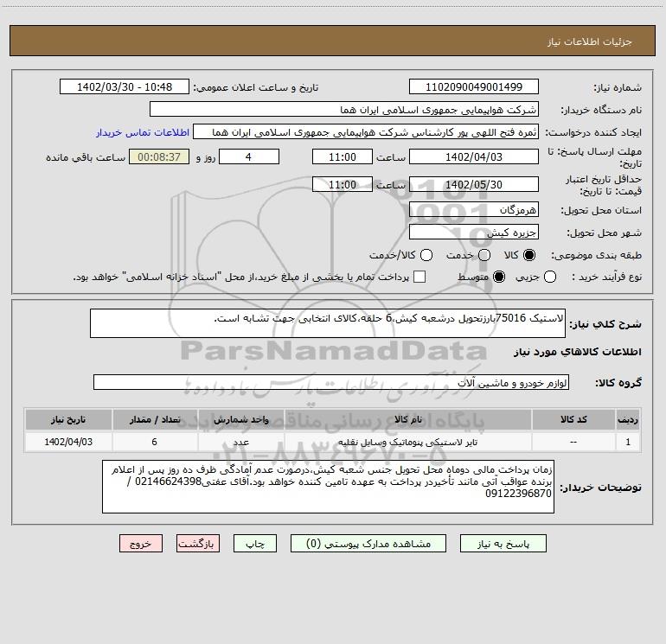Click the goods group field لوازم خودرو
The image size is (666, 644).
click(x=331, y=382)
